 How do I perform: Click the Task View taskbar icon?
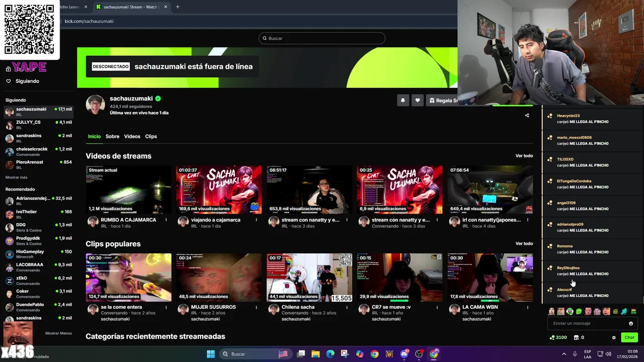(301, 354)
